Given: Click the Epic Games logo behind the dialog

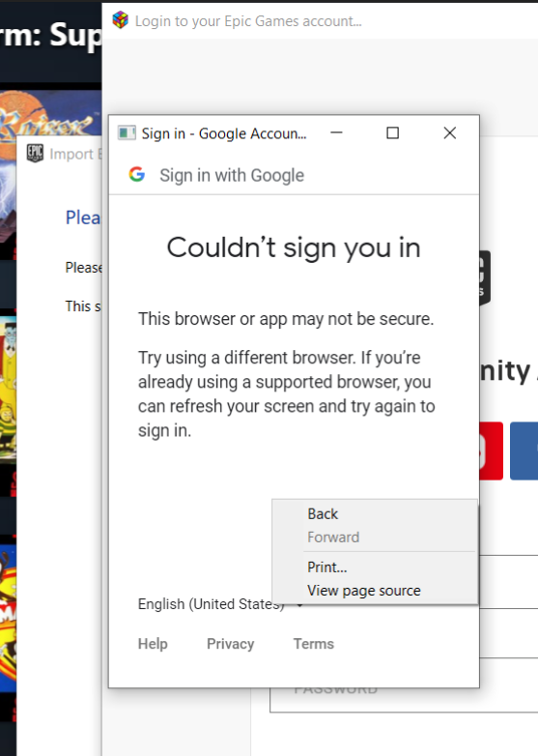Looking at the screenshot, I should pos(485,277).
